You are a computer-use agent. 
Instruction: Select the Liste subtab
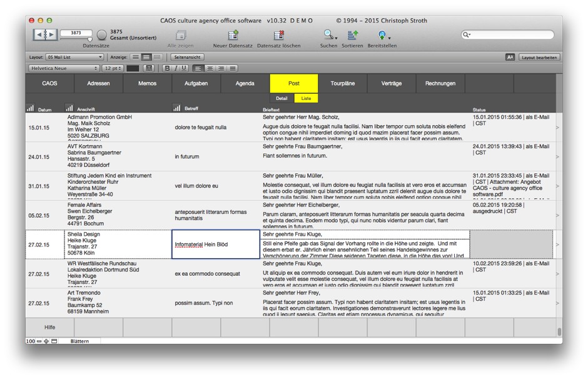[x=306, y=98]
